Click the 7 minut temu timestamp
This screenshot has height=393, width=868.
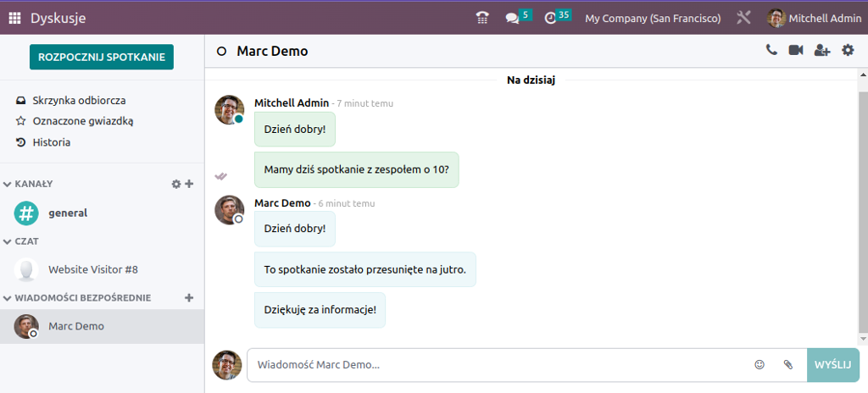(x=364, y=103)
